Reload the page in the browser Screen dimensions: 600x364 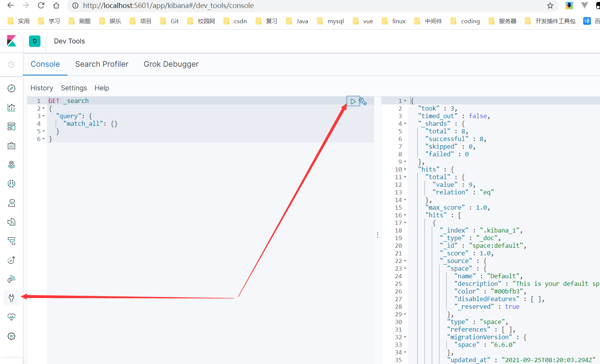click(41, 6)
